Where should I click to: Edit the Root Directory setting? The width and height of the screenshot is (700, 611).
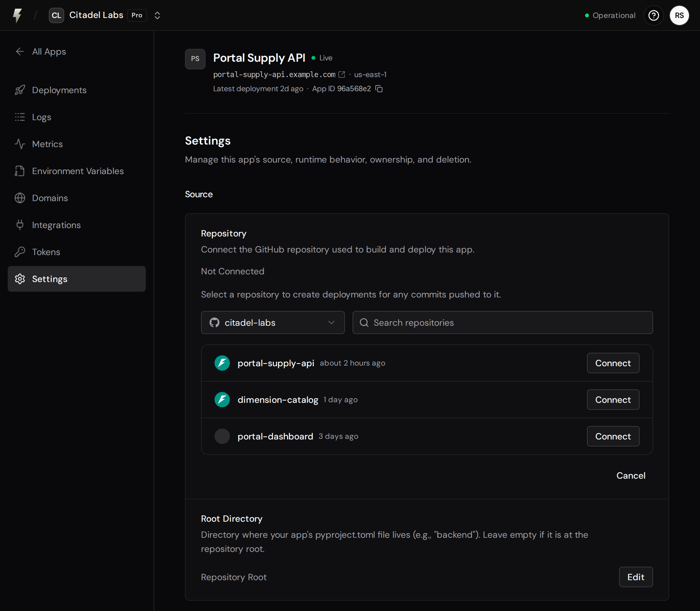coord(635,577)
